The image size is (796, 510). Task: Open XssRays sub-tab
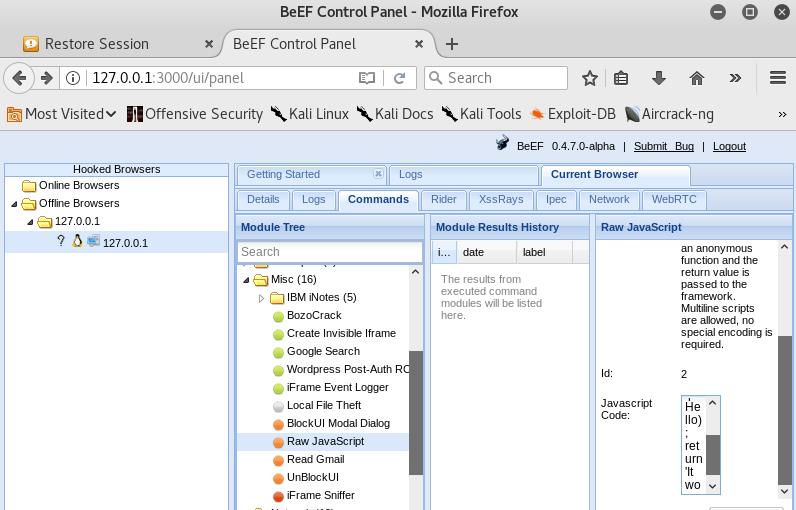pos(501,199)
